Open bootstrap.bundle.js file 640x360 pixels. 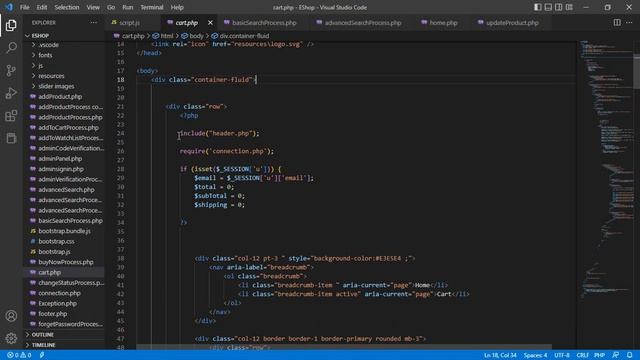tap(63, 231)
